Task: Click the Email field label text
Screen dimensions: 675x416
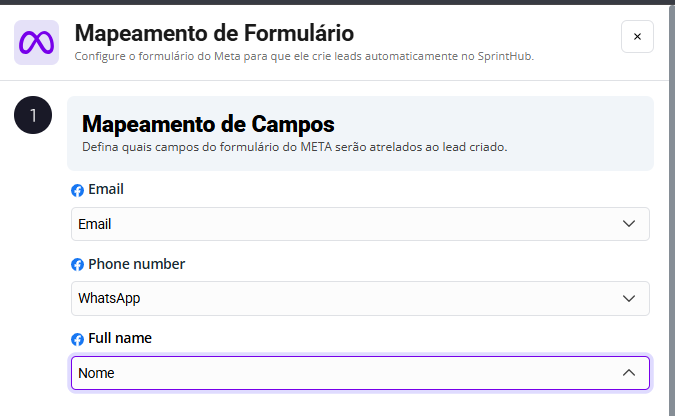Action: (x=106, y=189)
